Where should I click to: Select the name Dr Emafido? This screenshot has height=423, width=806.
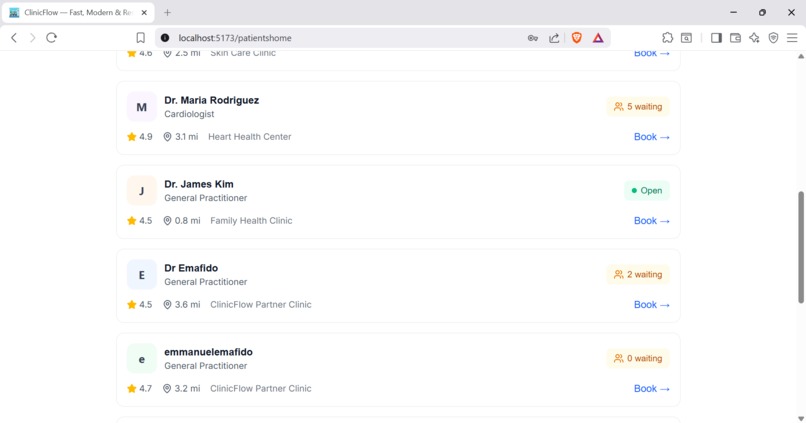click(x=191, y=268)
